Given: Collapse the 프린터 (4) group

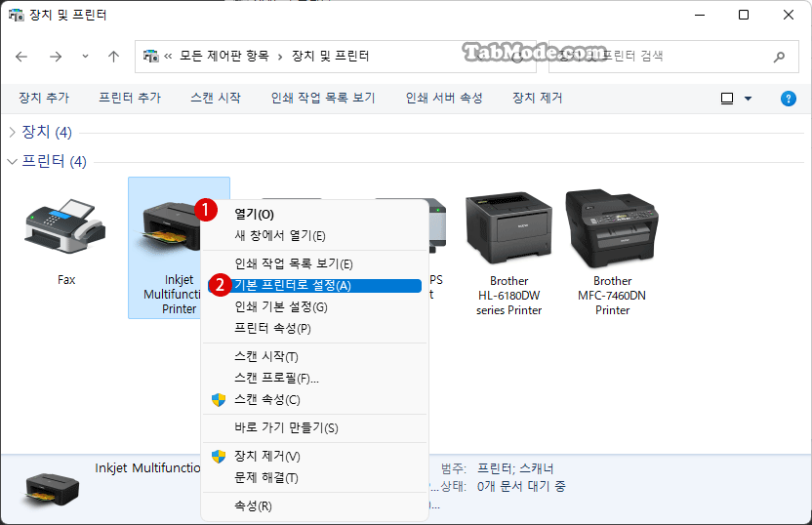Looking at the screenshot, I should (x=12, y=162).
